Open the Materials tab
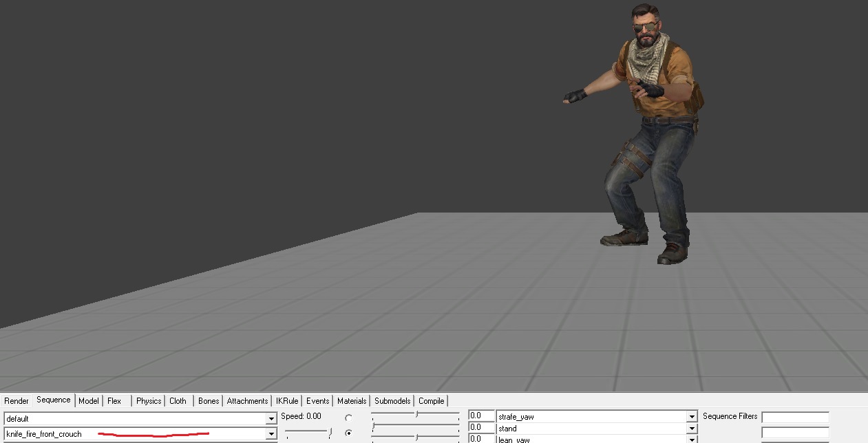The height and width of the screenshot is (443, 868). click(352, 401)
